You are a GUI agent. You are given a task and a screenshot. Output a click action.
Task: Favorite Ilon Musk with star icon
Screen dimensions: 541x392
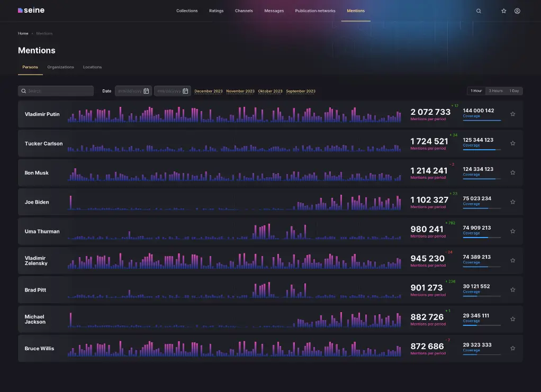pyautogui.click(x=513, y=173)
